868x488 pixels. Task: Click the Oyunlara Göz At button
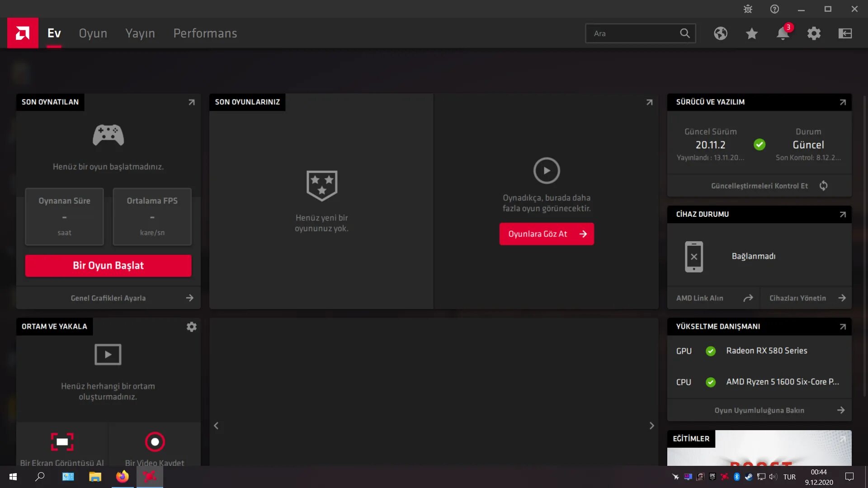coord(547,234)
